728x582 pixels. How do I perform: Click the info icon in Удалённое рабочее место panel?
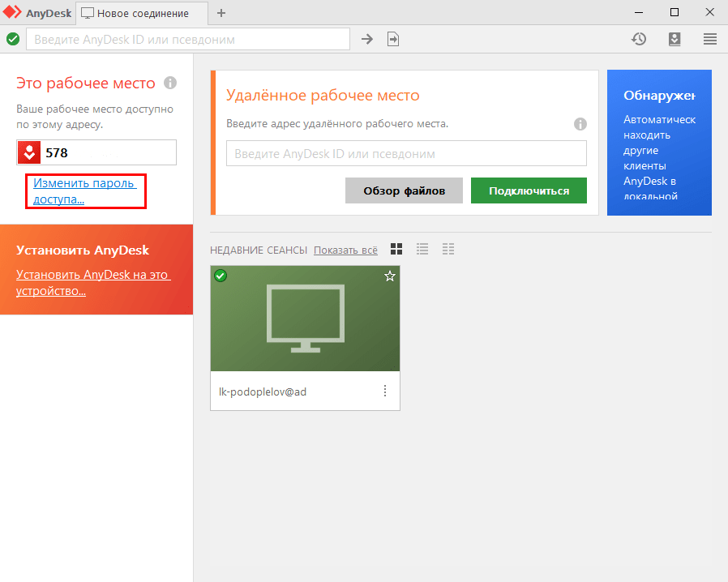coord(580,124)
